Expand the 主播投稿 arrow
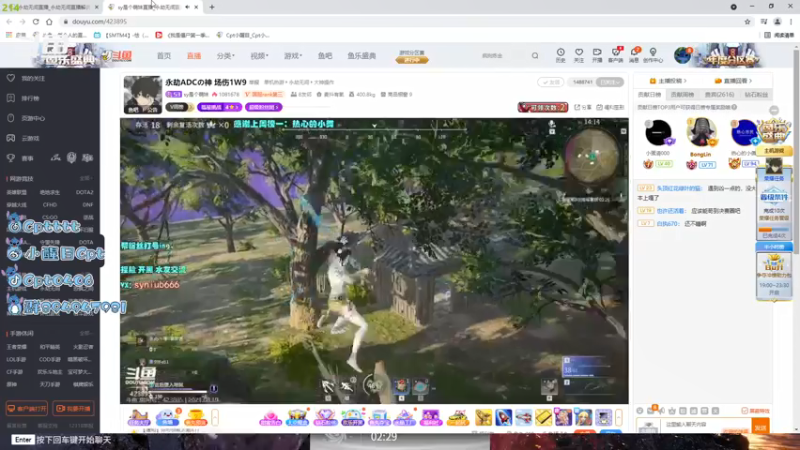The width and height of the screenshot is (800, 450). (x=668, y=81)
